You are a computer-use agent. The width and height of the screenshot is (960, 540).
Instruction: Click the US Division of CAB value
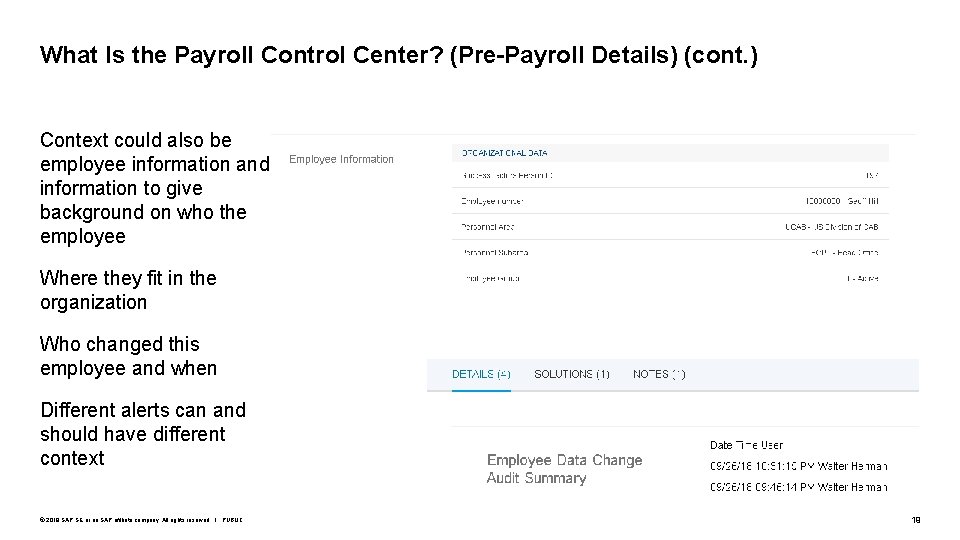(x=831, y=227)
